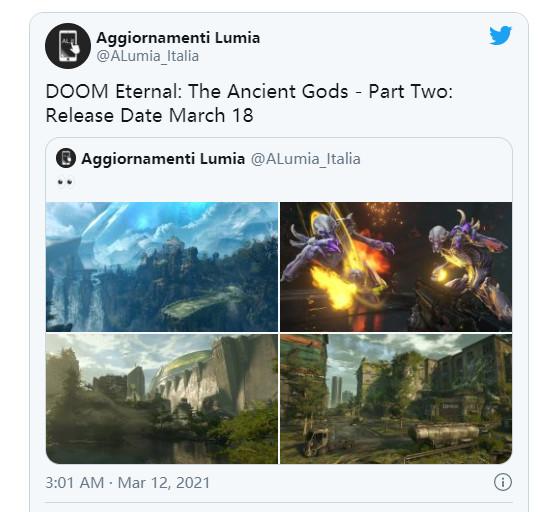
Task: Open the tweet info circle icon
Action: pos(503,482)
